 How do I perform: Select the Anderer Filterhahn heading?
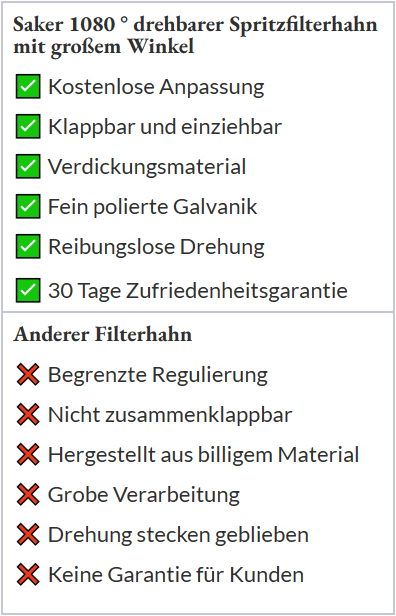103,335
